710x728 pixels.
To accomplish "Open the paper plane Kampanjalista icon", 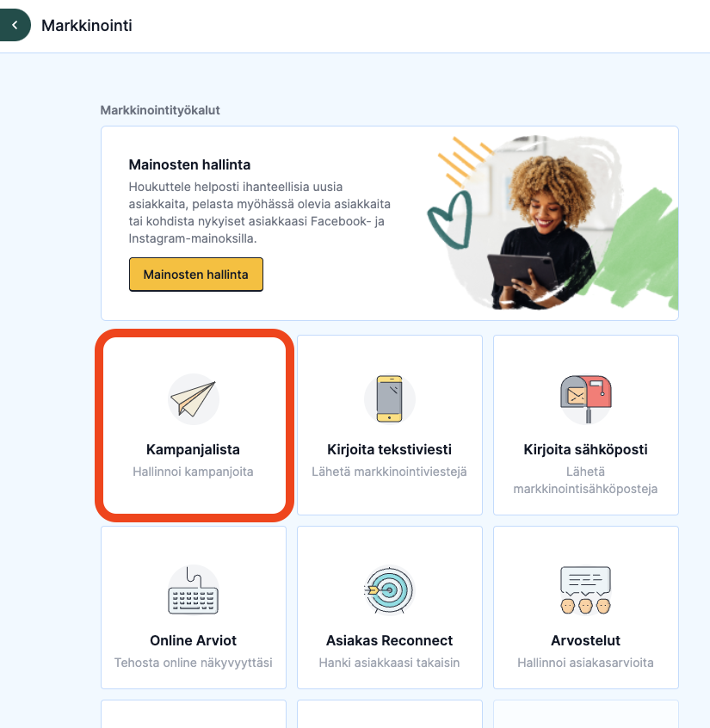I will click(x=193, y=398).
